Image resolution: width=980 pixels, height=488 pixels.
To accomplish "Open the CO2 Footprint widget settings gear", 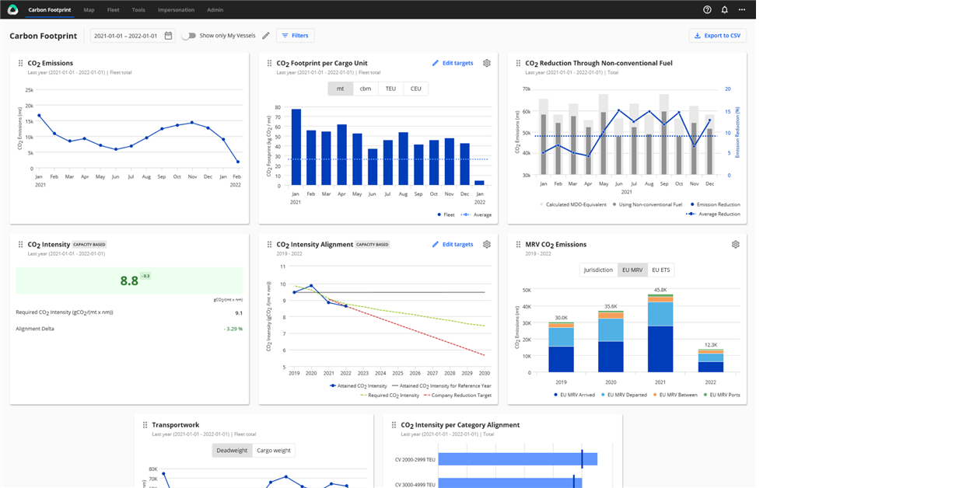I will 487,63.
